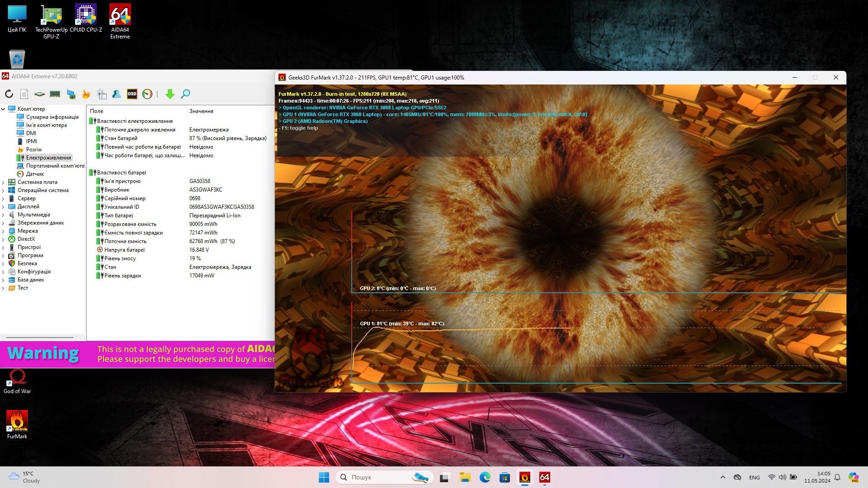The image size is (868, 488).
Task: Select DMI in the tree
Action: (26, 133)
